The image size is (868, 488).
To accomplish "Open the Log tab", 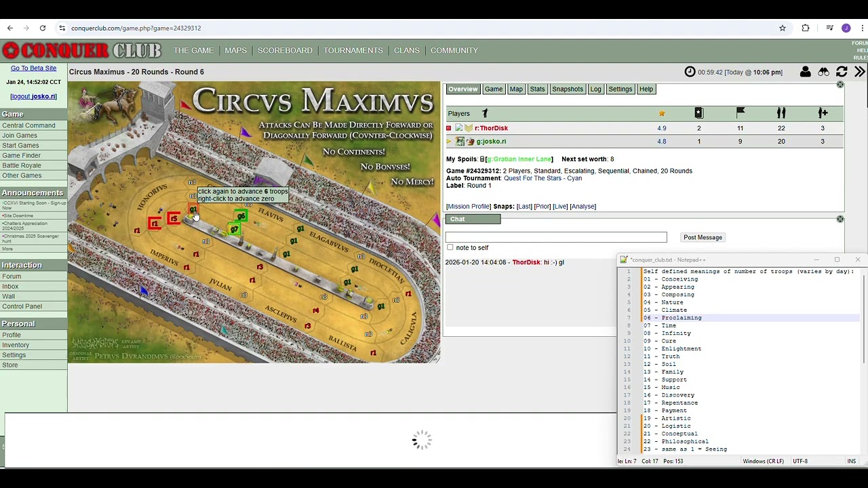I will tap(595, 89).
